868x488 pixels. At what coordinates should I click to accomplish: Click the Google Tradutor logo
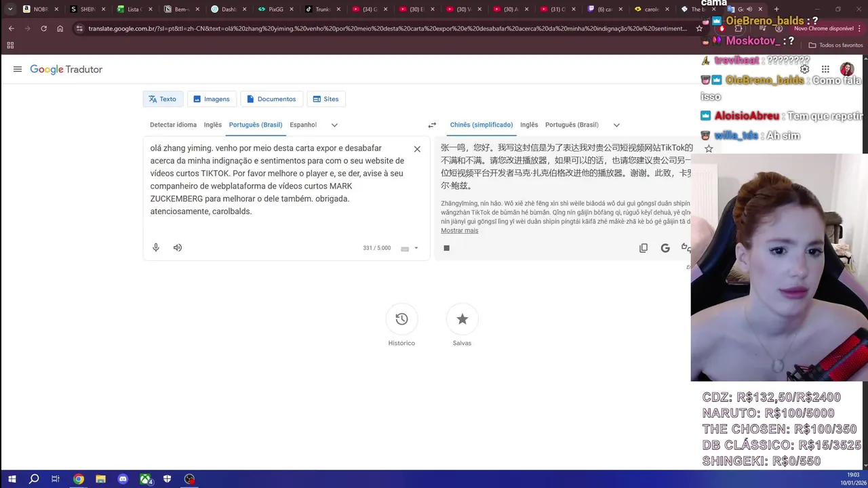tap(66, 69)
